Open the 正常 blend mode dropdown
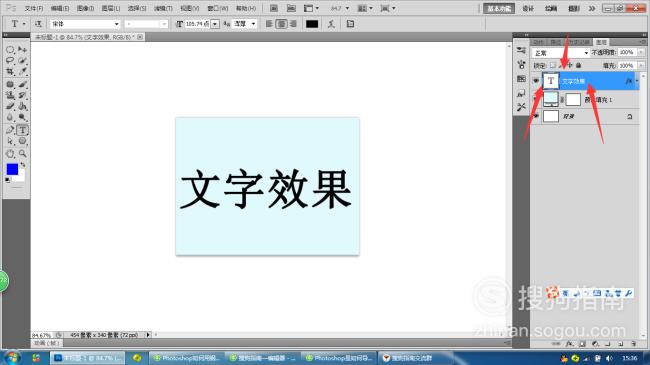The image size is (650, 365). [560, 53]
